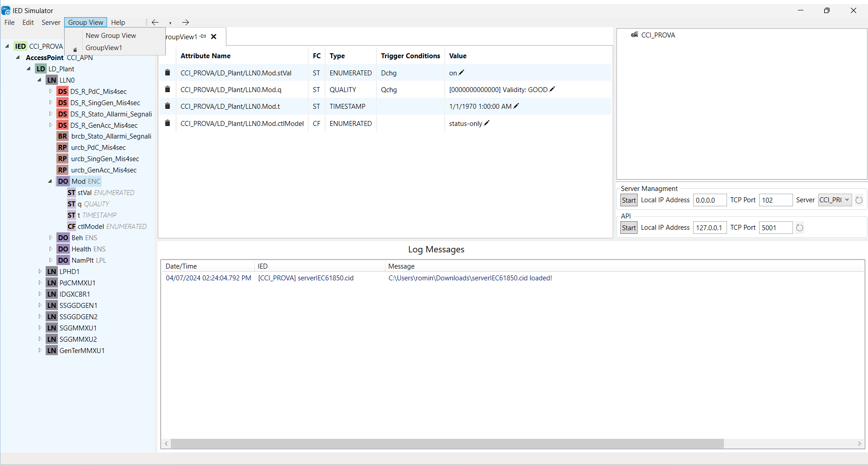Open the File menu
Image resolution: width=868 pixels, height=465 pixels.
[x=9, y=22]
